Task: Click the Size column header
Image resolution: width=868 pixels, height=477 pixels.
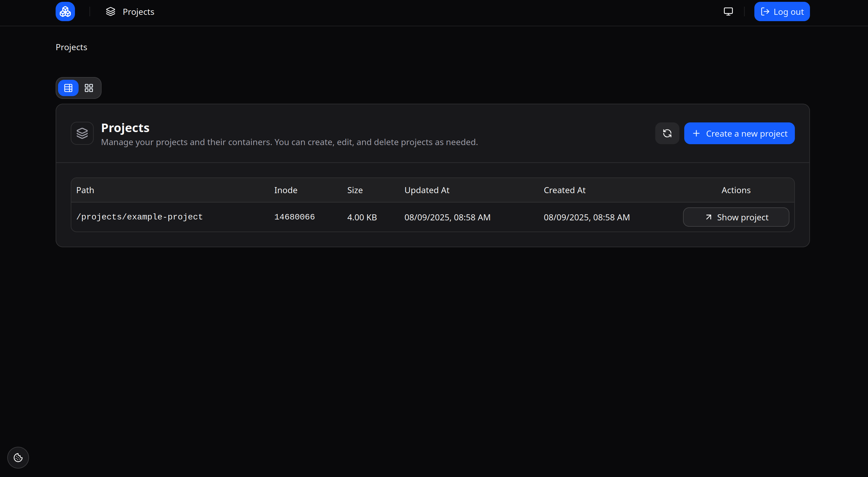Action: coord(355,190)
